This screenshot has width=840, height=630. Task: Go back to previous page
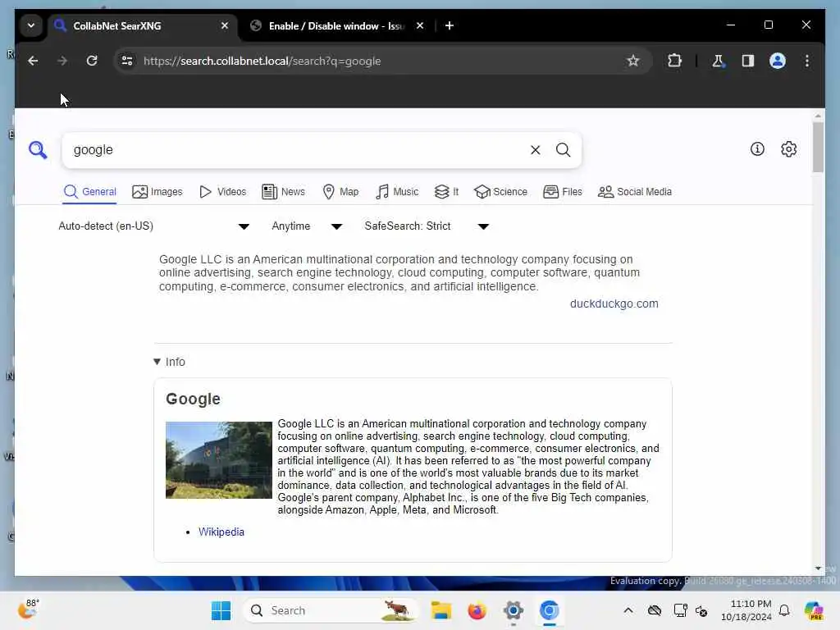(x=33, y=61)
